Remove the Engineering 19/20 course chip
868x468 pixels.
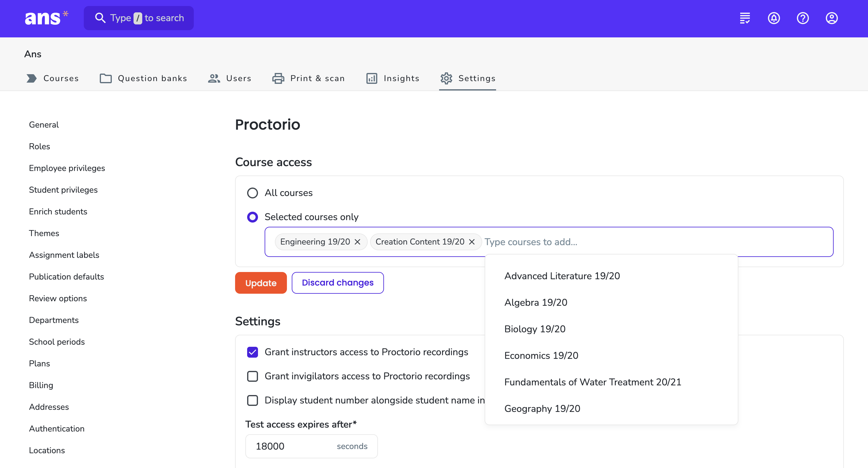coord(357,242)
